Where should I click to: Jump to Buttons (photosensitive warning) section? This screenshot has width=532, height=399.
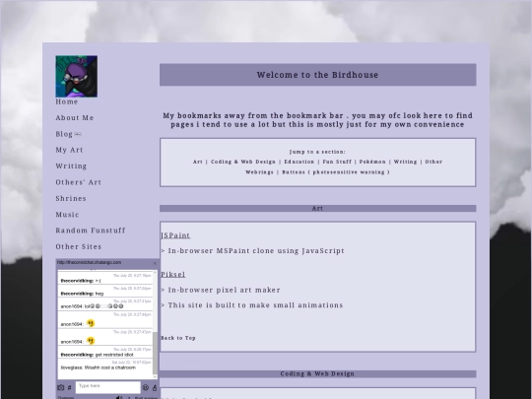[336, 172]
